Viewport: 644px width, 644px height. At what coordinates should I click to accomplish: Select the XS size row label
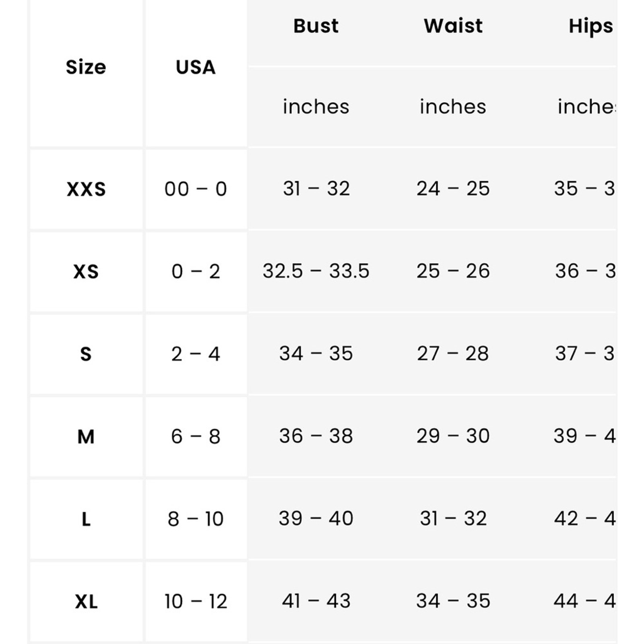click(86, 272)
